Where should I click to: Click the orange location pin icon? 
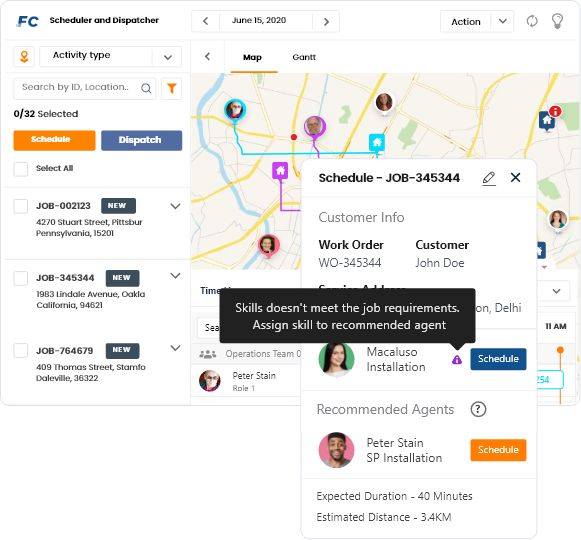(x=24, y=57)
